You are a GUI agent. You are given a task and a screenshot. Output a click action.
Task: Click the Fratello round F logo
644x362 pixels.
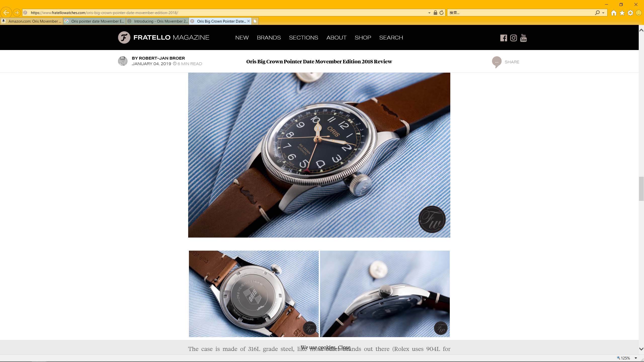point(124,37)
